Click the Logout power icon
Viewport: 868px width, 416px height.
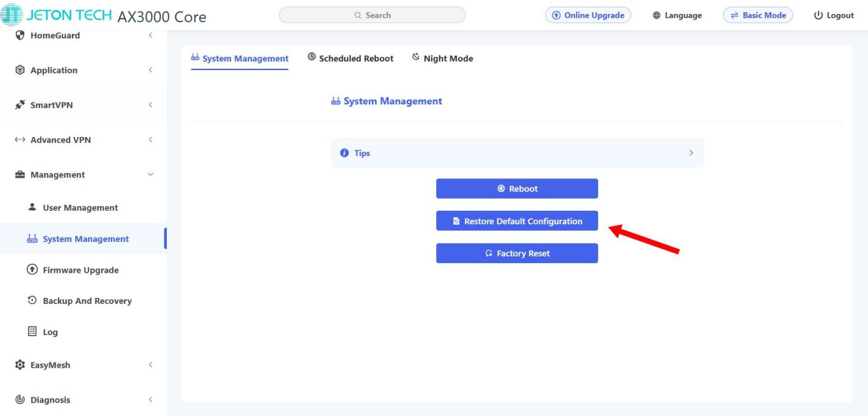818,15
